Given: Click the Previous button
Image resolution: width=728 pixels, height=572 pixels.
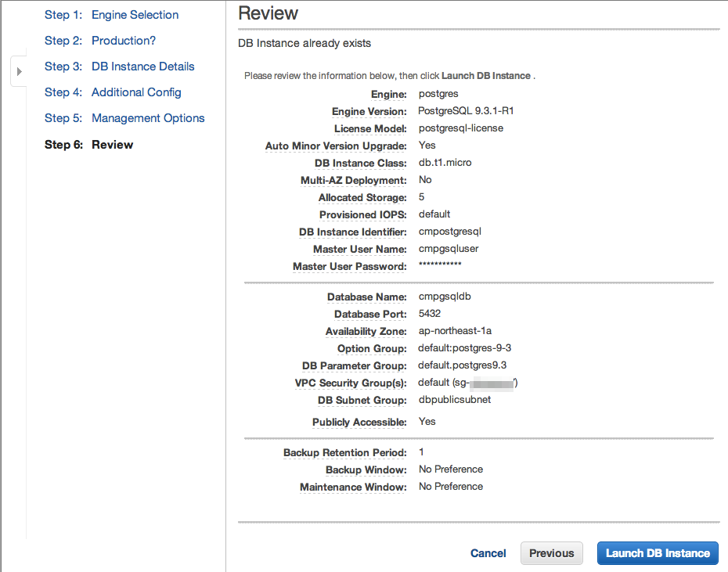Looking at the screenshot, I should [551, 553].
